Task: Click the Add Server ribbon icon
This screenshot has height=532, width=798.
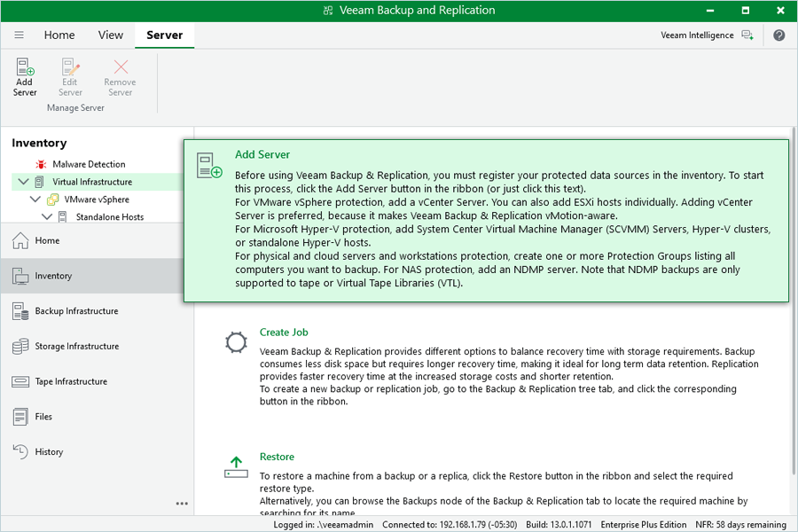Action: [25, 76]
